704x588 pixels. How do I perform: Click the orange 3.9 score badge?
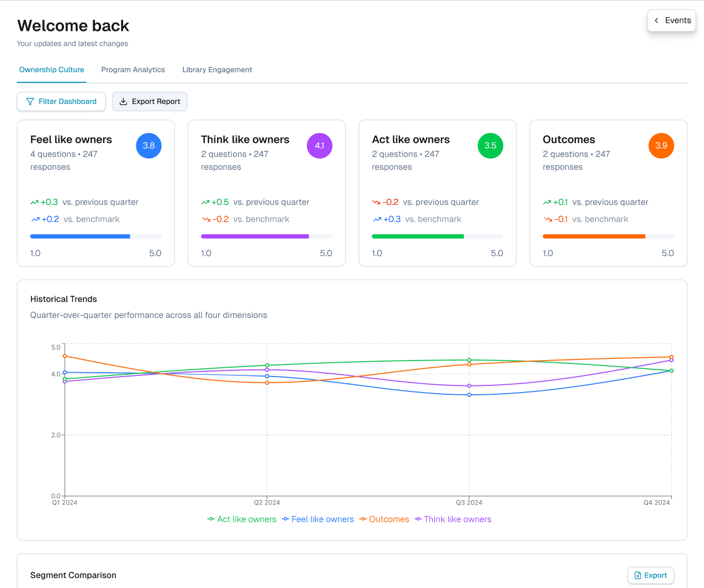(661, 146)
